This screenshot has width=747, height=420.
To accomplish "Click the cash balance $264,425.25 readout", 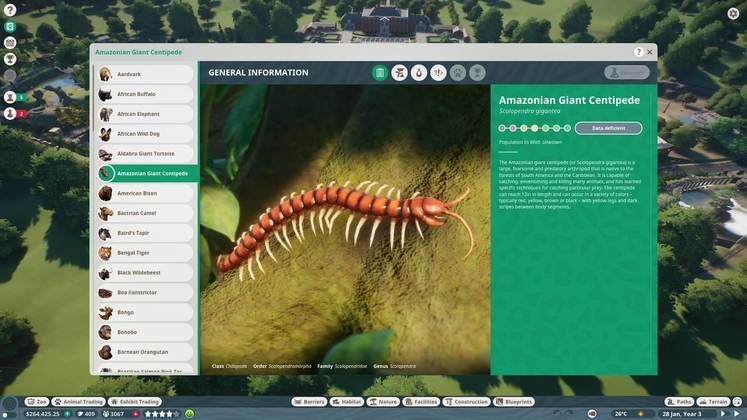I will coord(42,414).
